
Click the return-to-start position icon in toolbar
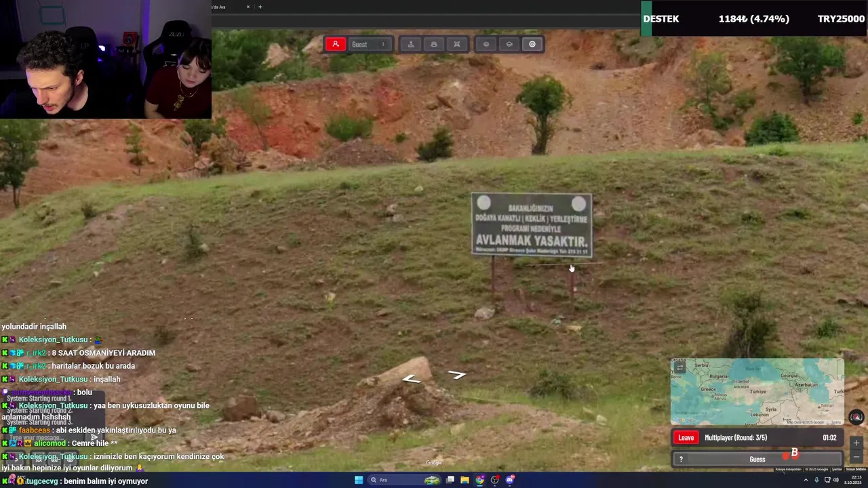coord(410,44)
